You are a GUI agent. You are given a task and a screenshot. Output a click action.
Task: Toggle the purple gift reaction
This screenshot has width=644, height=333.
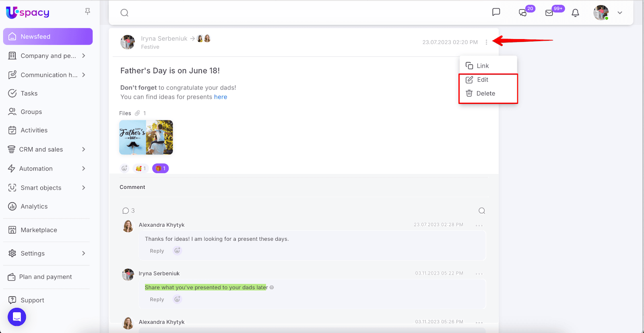160,168
